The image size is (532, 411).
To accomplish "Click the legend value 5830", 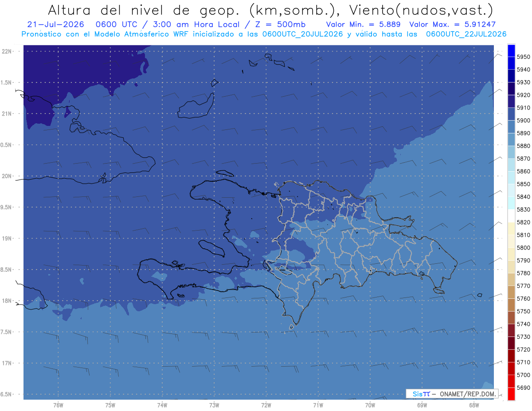I will point(524,210).
